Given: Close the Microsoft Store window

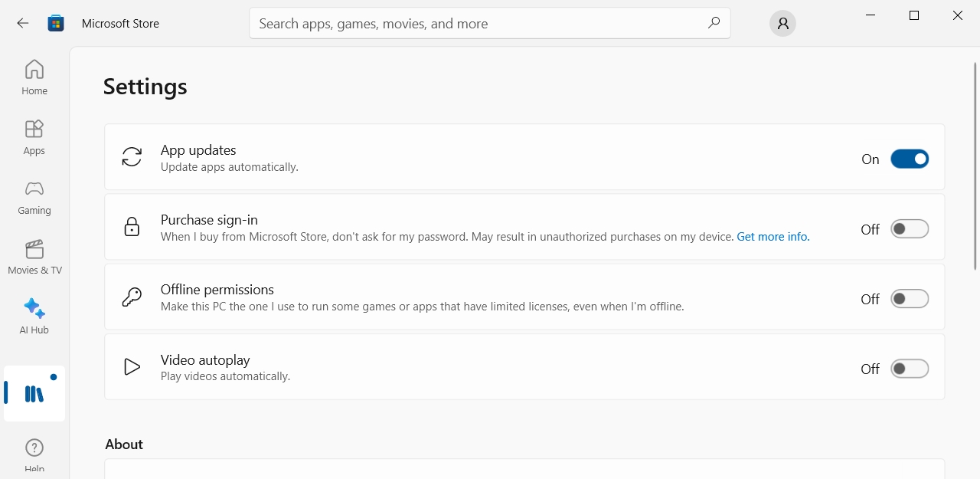Looking at the screenshot, I should 958,15.
